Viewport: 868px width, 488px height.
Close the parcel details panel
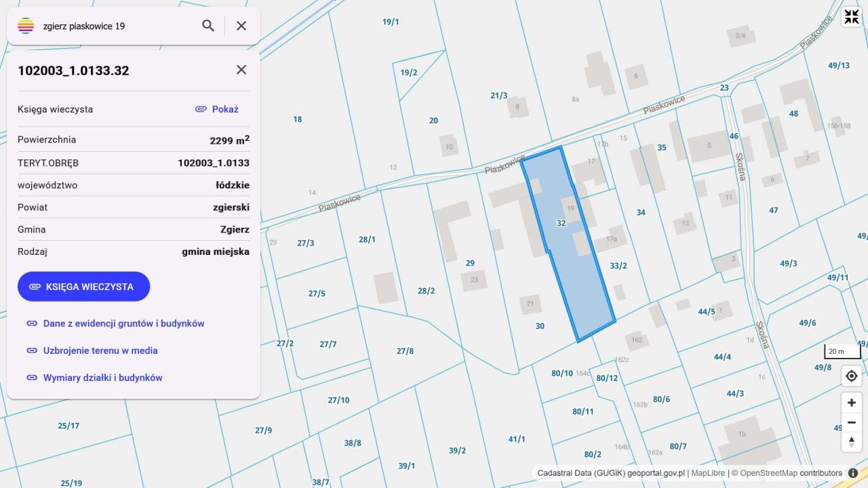pos(241,70)
